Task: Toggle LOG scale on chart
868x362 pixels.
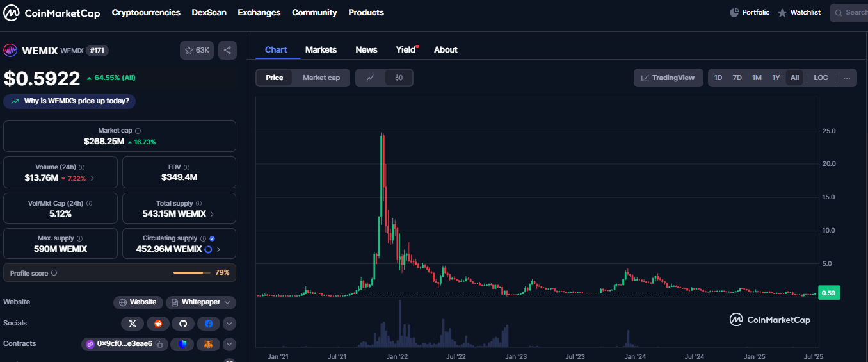Action: [x=821, y=78]
